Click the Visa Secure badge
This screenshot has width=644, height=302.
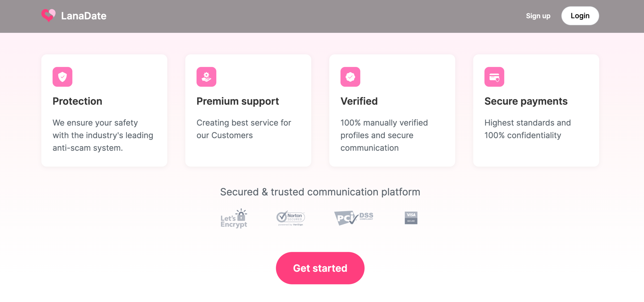coord(411,218)
